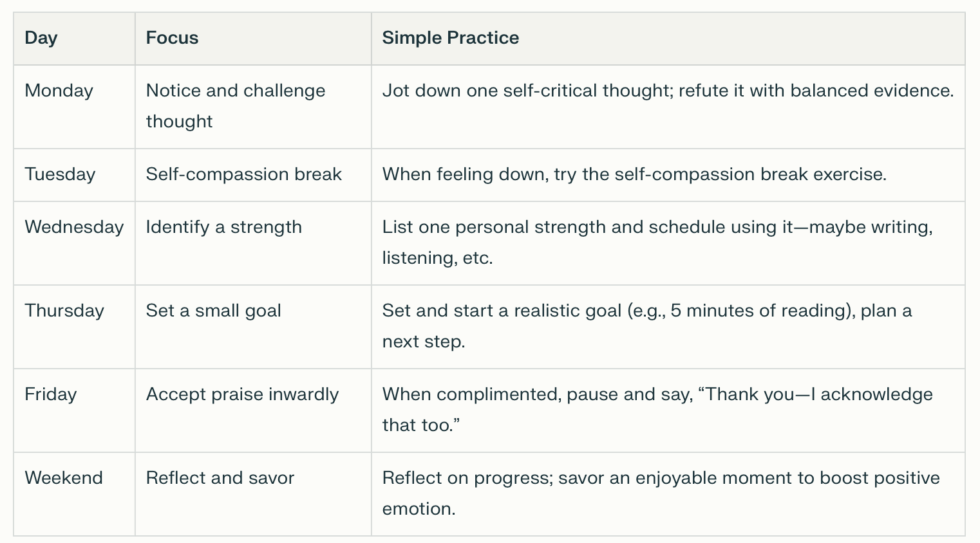Select the Monday cell
980x543 pixels.
pos(59,91)
